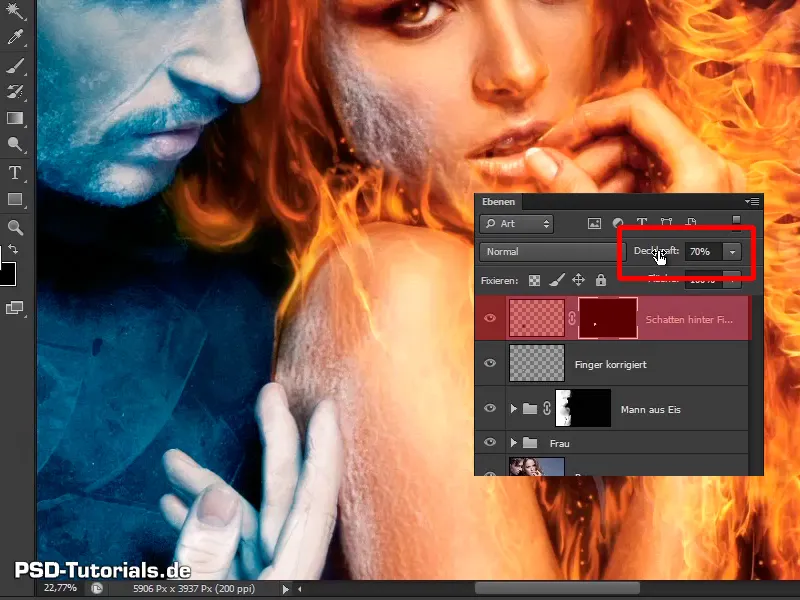Image resolution: width=800 pixels, height=600 pixels.
Task: Select Schatten hinter Fi... layer thumbnail
Action: pyautogui.click(x=537, y=318)
